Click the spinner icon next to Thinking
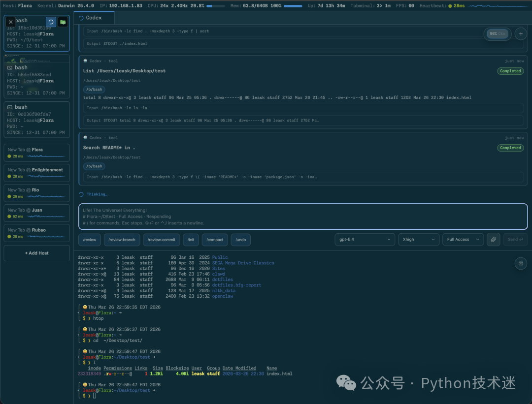Image resolution: width=532 pixels, height=404 pixels. tap(81, 194)
